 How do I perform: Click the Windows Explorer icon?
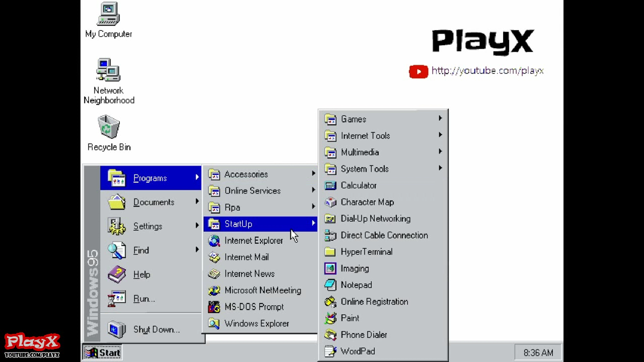[214, 323]
